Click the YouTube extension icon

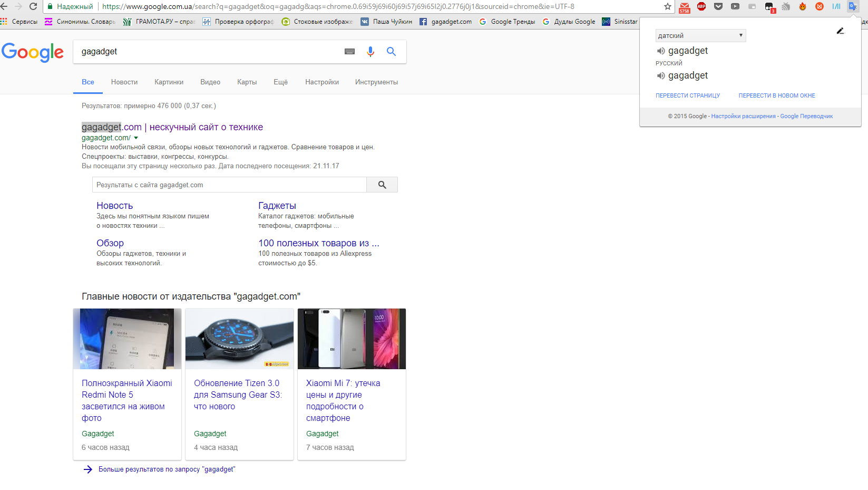point(735,6)
